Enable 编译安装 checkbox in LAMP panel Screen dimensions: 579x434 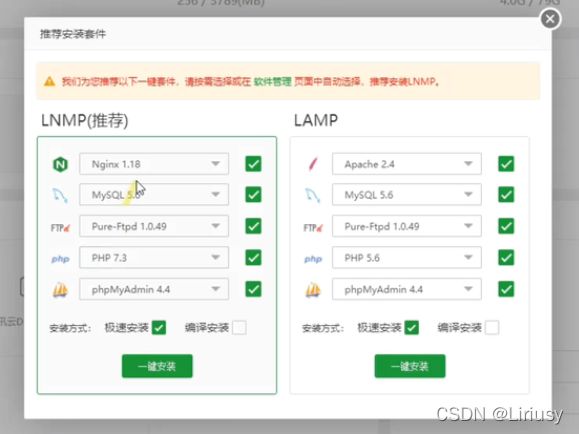click(492, 327)
